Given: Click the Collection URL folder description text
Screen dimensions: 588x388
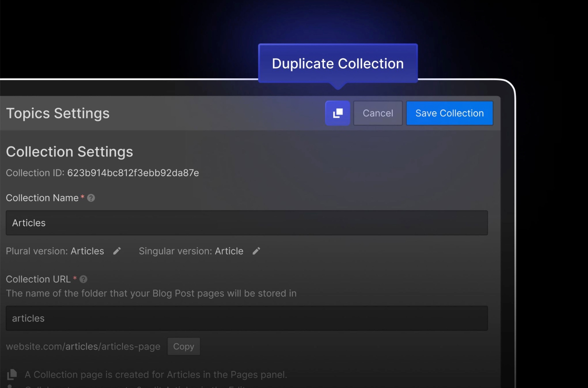Looking at the screenshot, I should click(x=151, y=293).
